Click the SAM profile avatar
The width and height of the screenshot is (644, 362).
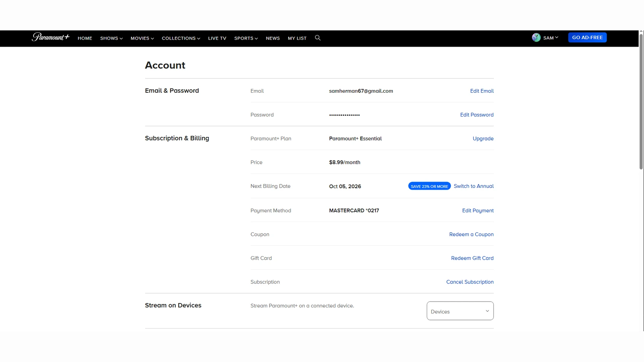pyautogui.click(x=536, y=37)
